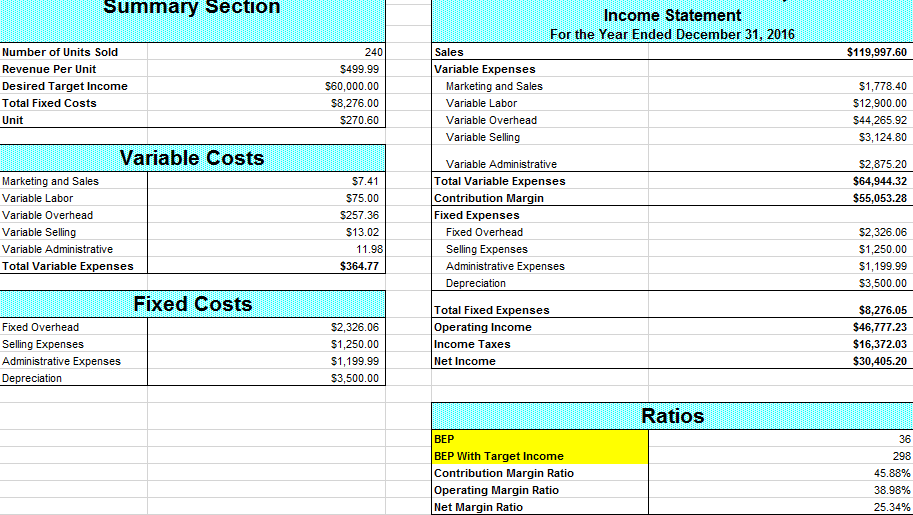
Task: Select the Net Margin Ratio label
Action: pos(478,507)
